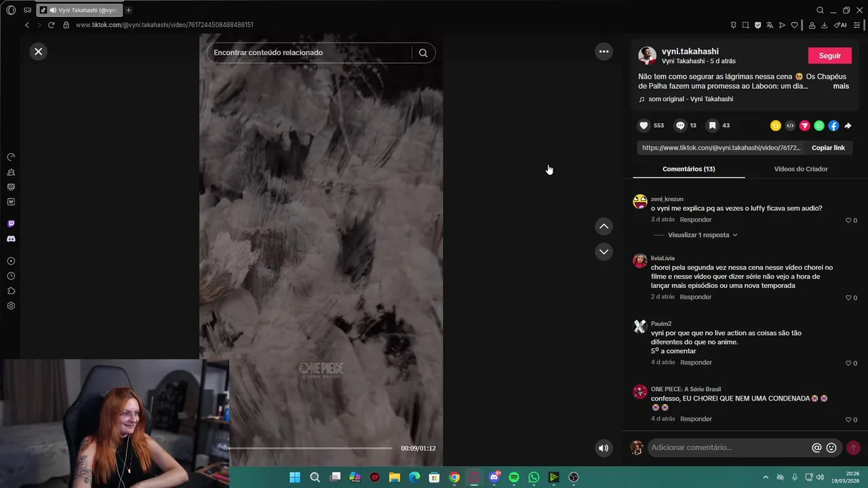
Task: Open the emoji picker in comment box
Action: (831, 448)
